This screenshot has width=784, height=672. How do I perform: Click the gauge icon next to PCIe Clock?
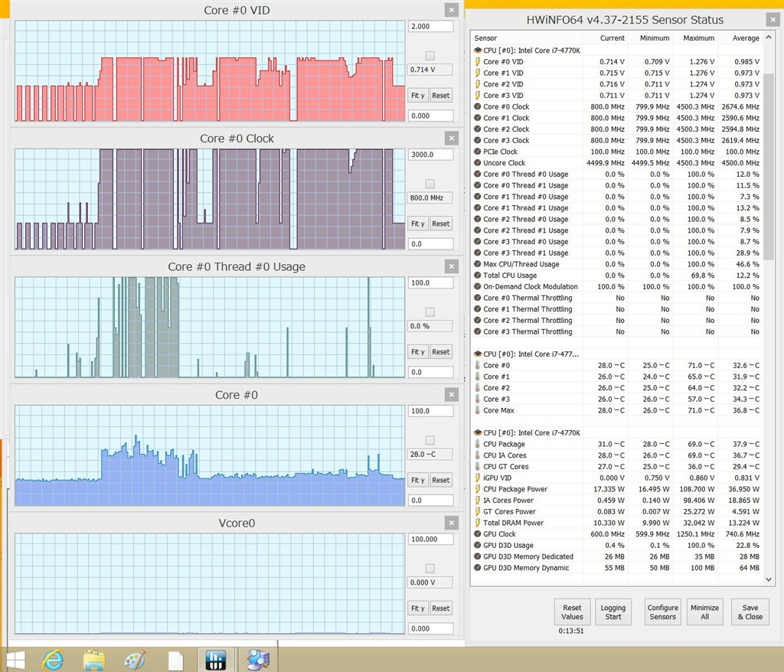click(478, 152)
